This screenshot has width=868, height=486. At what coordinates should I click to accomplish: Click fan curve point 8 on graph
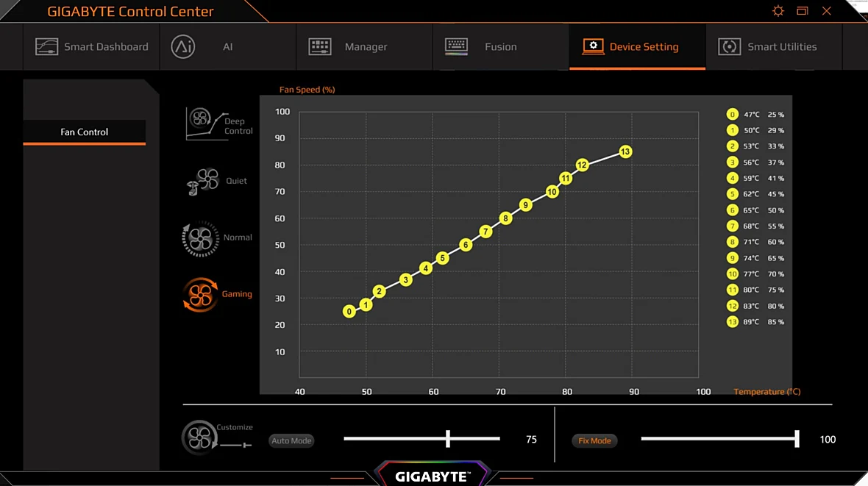(505, 218)
